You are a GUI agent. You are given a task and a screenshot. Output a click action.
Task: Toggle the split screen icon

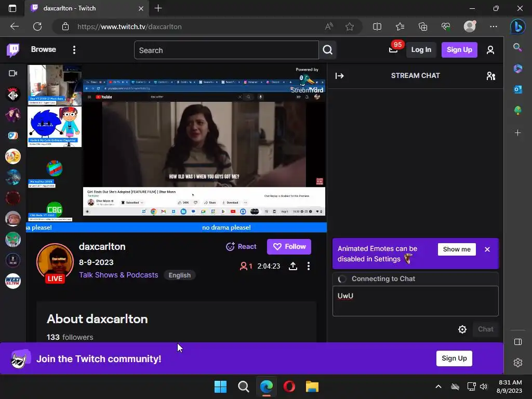coord(377,26)
